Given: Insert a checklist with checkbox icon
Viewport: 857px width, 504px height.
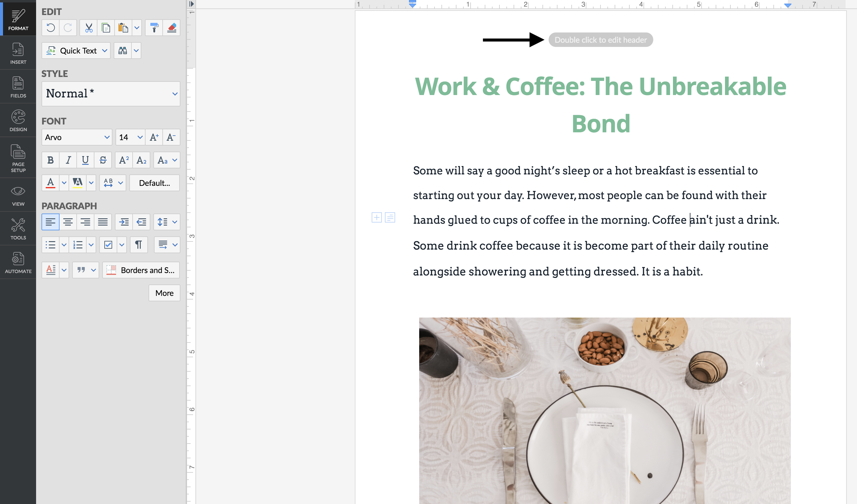Looking at the screenshot, I should click(108, 245).
